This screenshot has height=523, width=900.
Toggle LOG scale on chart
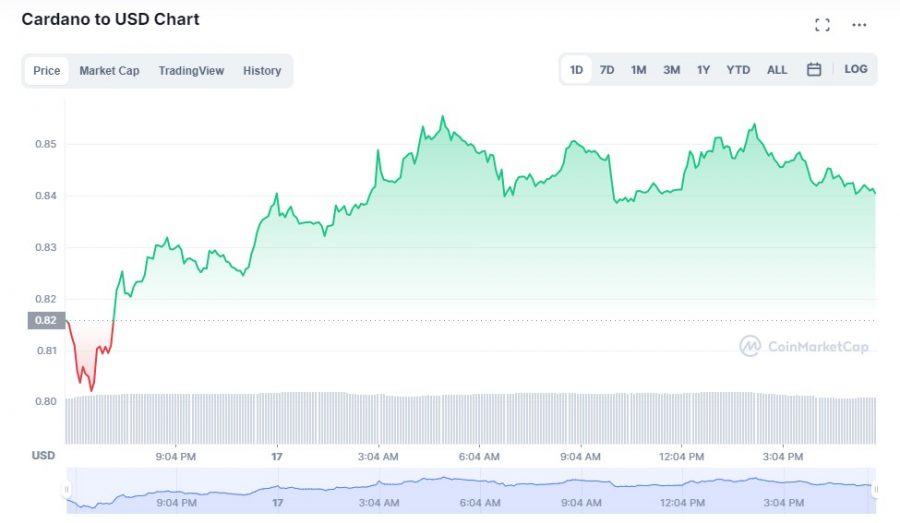(855, 70)
